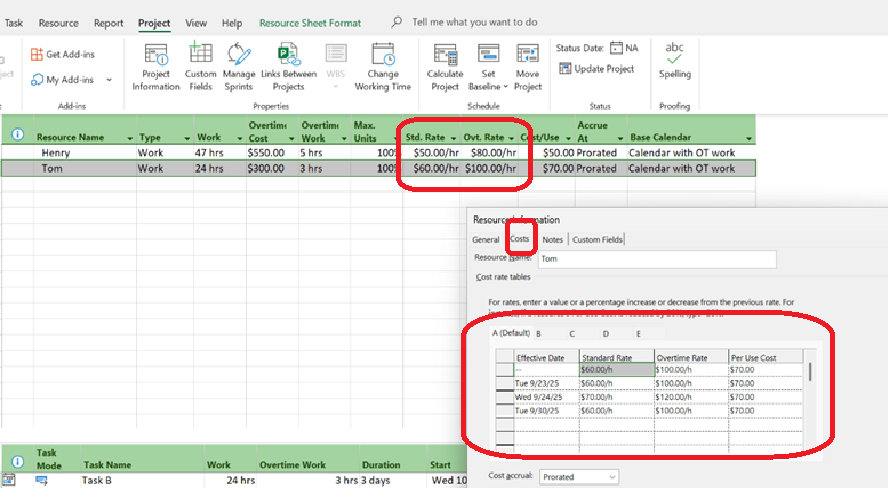The width and height of the screenshot is (888, 501).
Task: Click the search magnifier icon
Action: pos(396,22)
